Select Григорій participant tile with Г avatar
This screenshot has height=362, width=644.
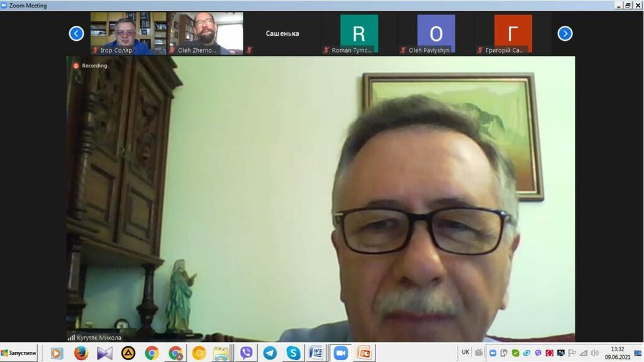click(x=513, y=33)
